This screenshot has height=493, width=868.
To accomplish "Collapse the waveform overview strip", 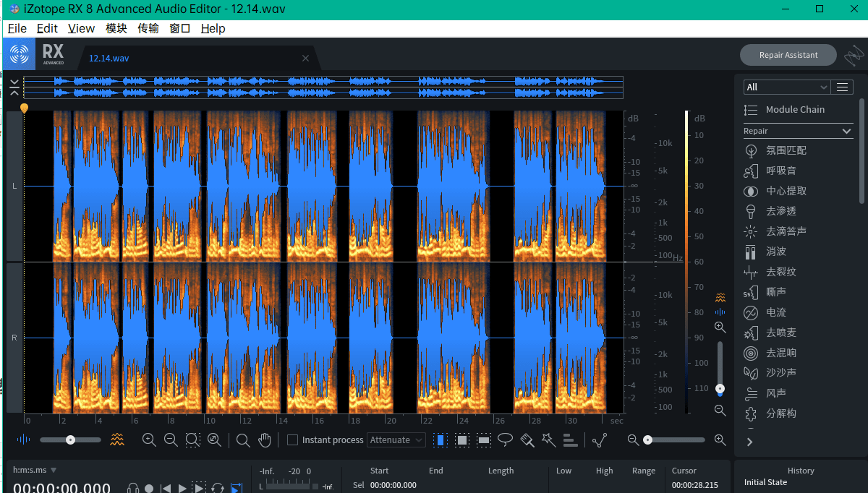I will (14, 87).
